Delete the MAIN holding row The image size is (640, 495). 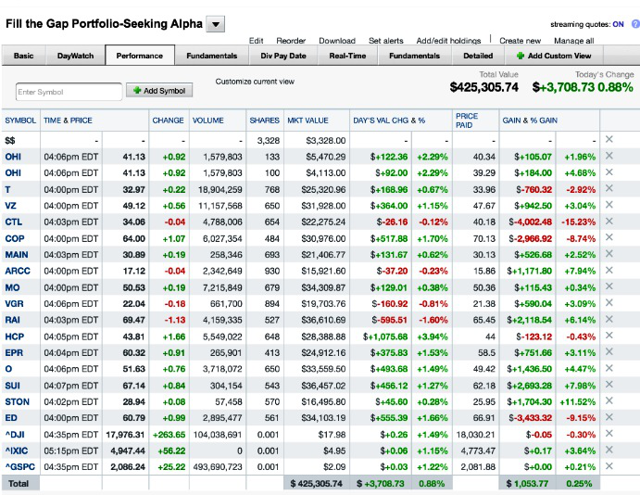tap(609, 254)
